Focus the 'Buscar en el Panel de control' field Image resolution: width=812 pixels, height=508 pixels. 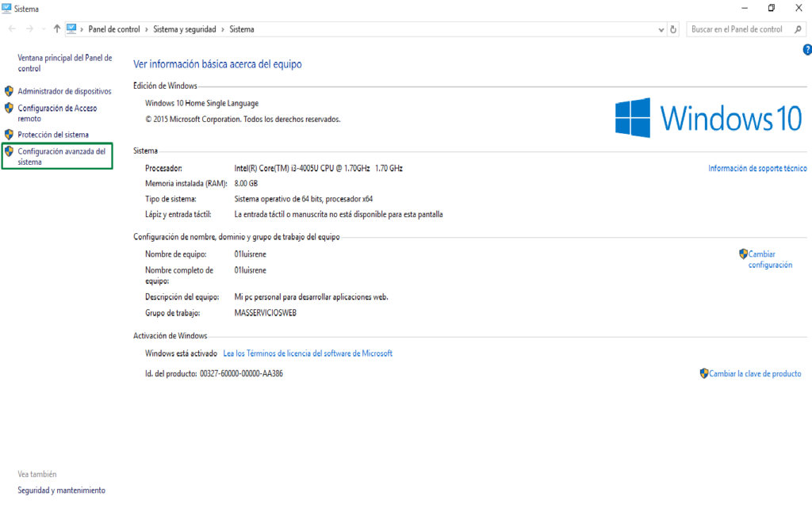746,29
